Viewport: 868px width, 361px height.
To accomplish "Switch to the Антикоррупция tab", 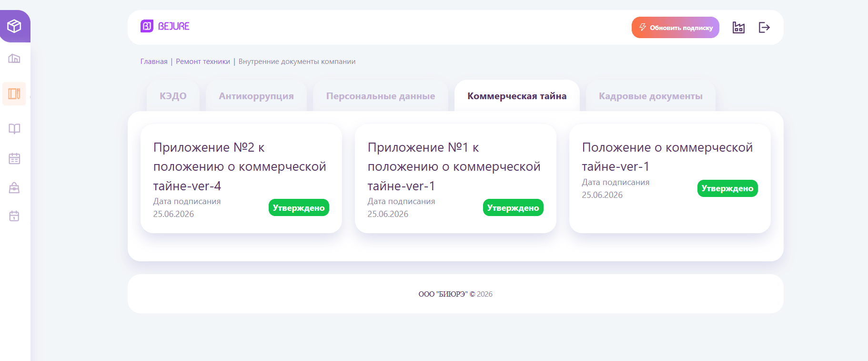I will coord(256,96).
